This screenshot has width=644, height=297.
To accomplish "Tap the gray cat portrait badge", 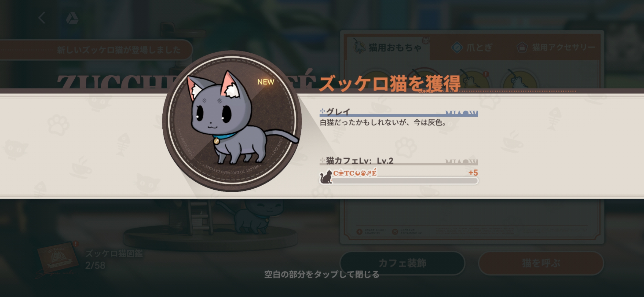I will click(x=232, y=121).
